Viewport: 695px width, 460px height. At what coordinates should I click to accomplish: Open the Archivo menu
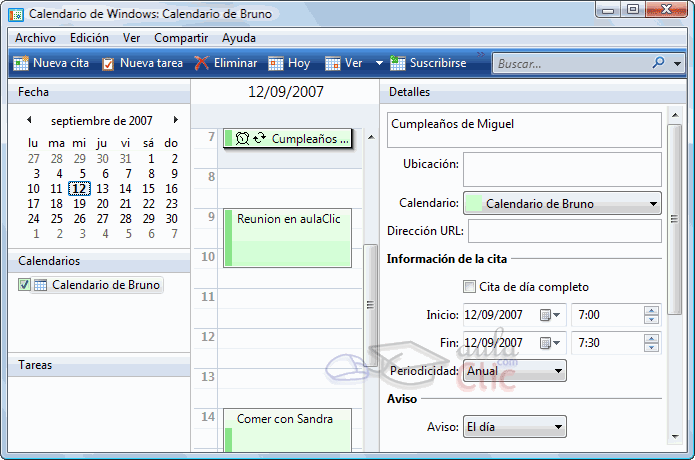(x=35, y=38)
